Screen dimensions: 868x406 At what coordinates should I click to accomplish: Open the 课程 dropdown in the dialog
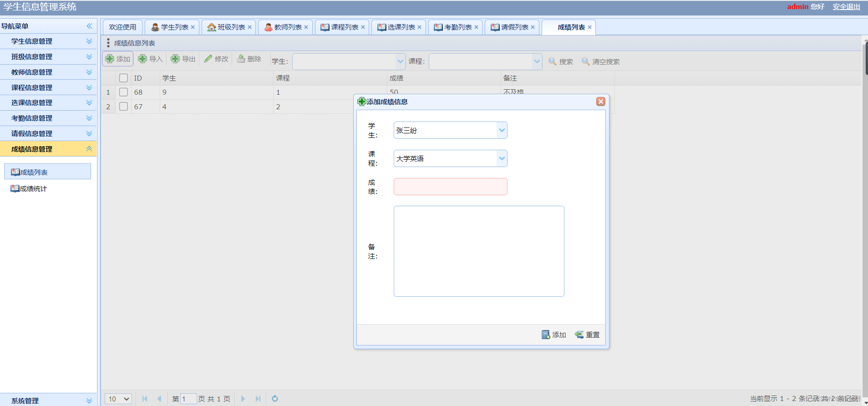point(502,158)
